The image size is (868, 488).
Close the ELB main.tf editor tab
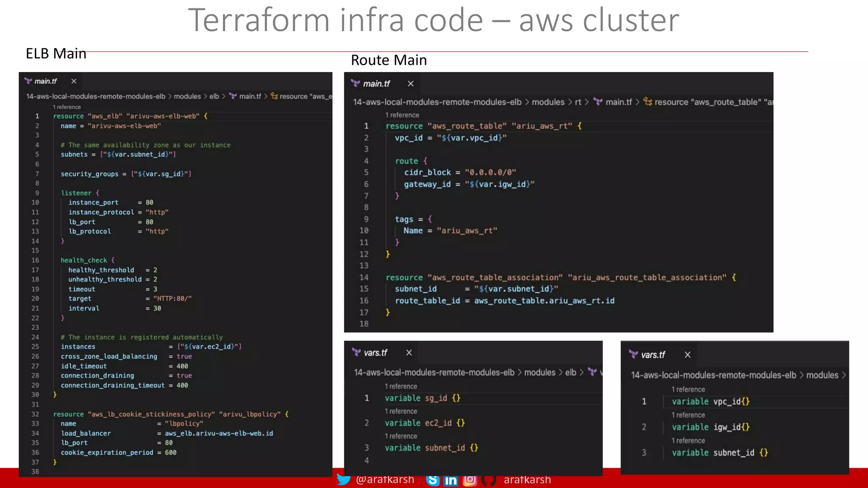[74, 81]
